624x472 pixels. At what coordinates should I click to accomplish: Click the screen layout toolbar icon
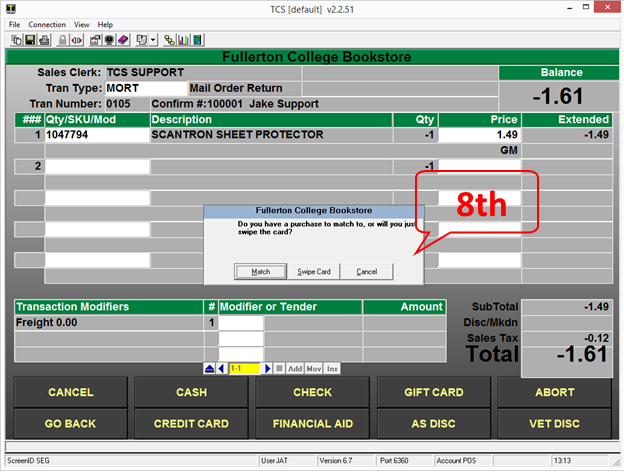(142, 40)
